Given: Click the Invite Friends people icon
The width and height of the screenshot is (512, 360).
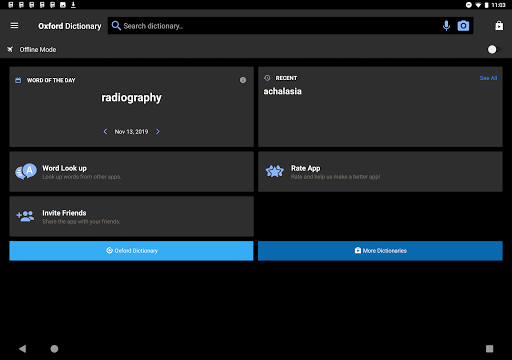Looking at the screenshot, I should click(25, 216).
